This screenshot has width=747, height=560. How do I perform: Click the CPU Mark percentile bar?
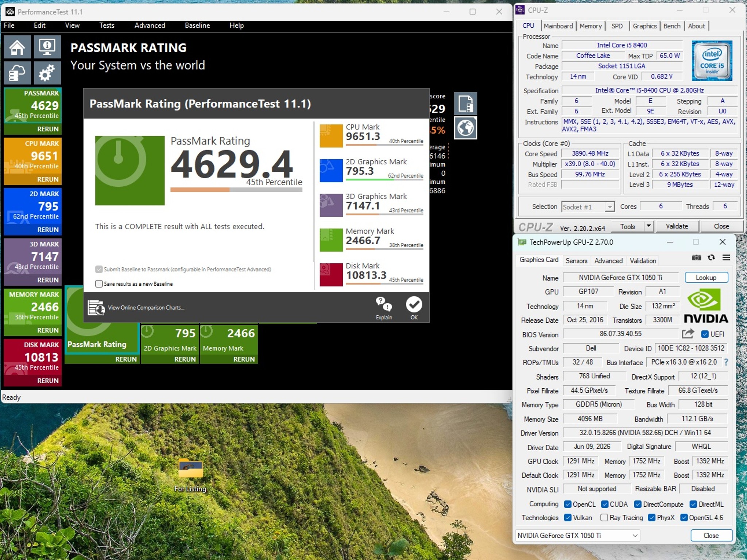pos(384,145)
